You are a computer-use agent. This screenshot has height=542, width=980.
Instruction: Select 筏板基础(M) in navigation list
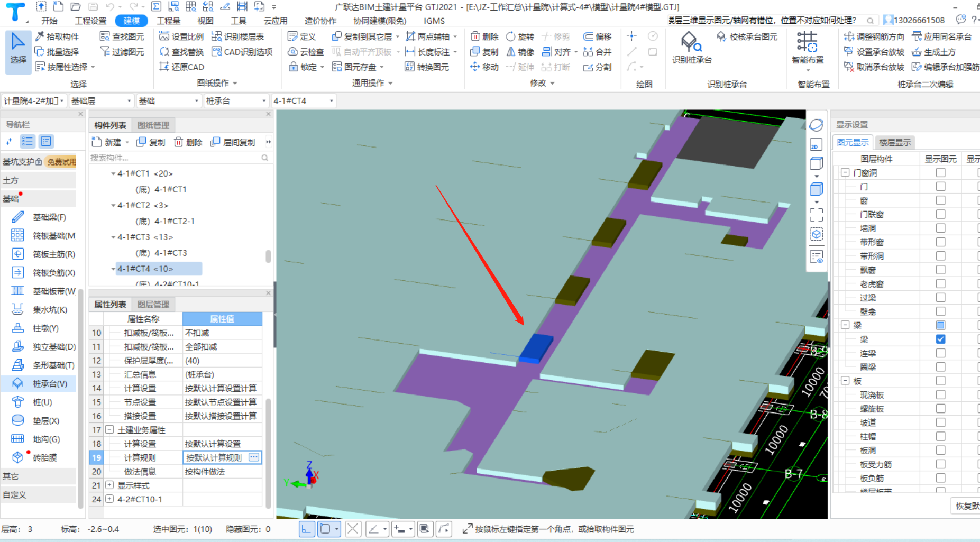pyautogui.click(x=44, y=235)
